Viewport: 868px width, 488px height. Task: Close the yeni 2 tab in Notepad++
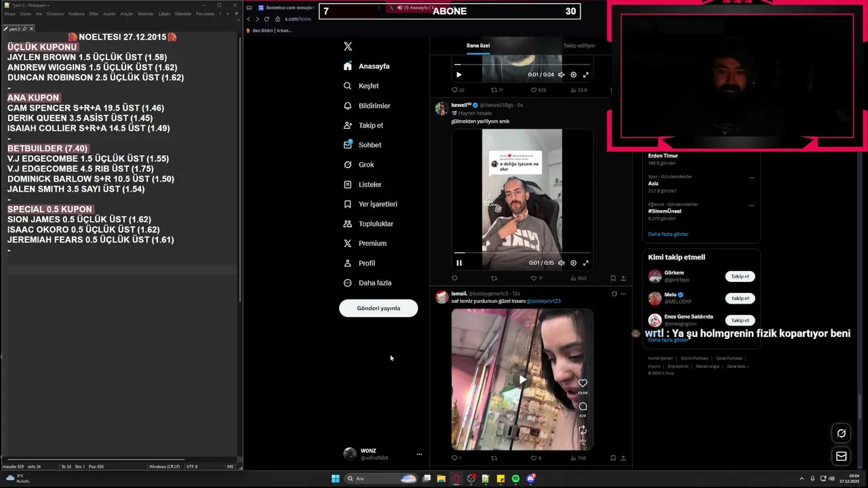point(31,28)
